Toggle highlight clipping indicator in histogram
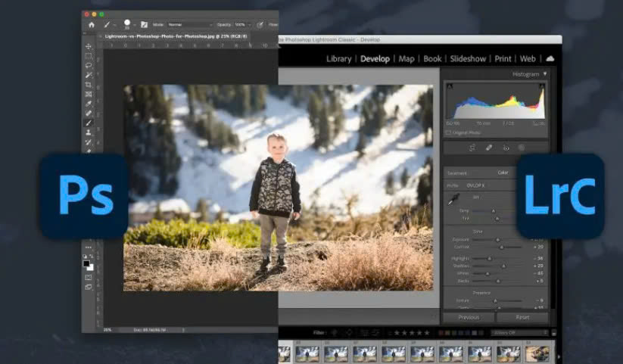The height and width of the screenshot is (364, 623). (x=541, y=86)
